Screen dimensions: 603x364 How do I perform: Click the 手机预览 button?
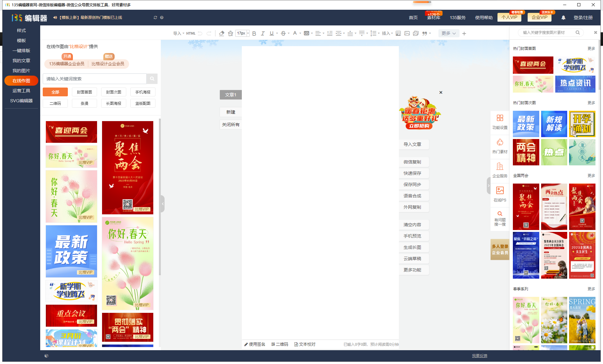click(412, 236)
